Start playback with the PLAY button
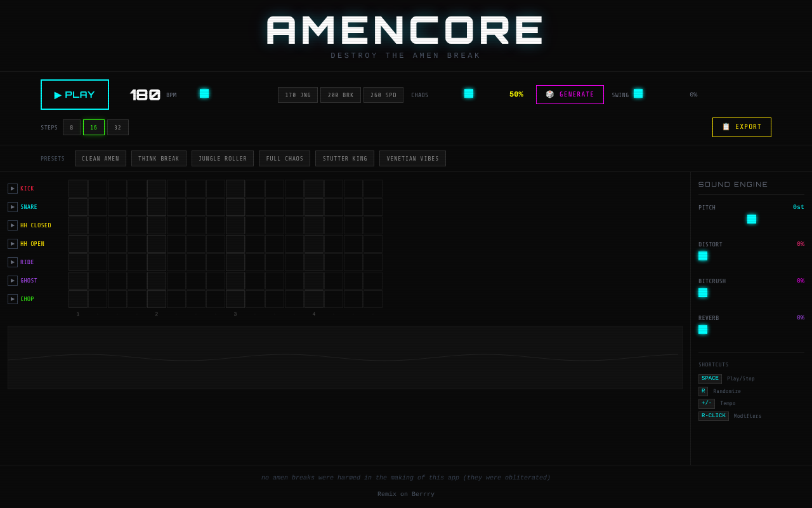The height and width of the screenshot is (508, 812). click(75, 95)
